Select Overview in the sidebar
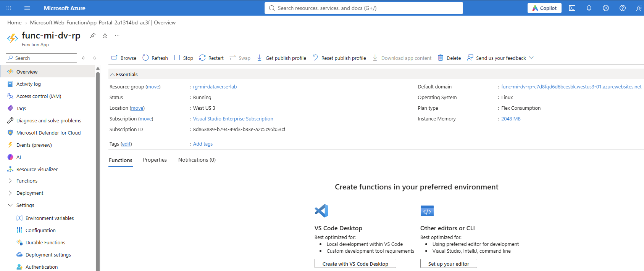644x271 pixels. pyautogui.click(x=48, y=72)
